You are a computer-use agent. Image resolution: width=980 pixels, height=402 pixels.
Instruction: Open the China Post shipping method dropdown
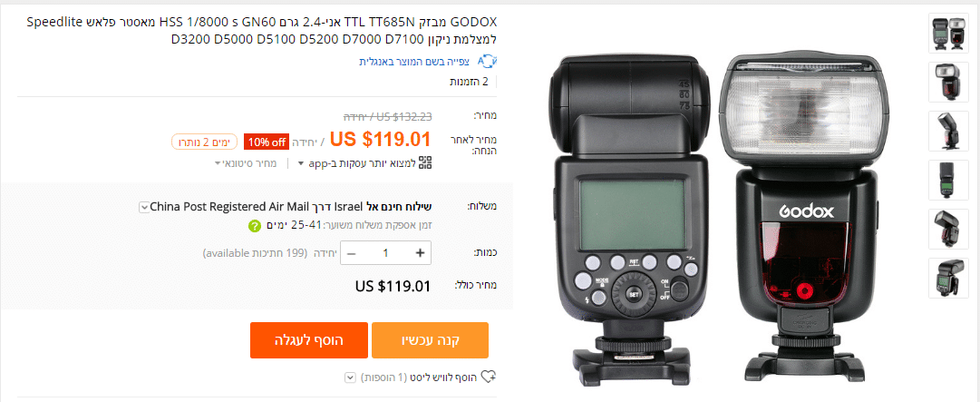[144, 206]
